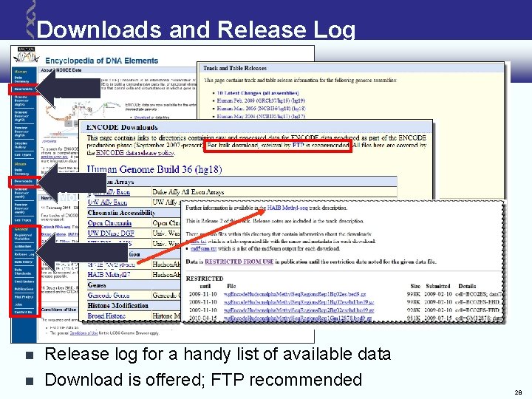This screenshot has height=399, width=532.
Task: Click the 2009-07-15 submitted date
Action: point(438,318)
